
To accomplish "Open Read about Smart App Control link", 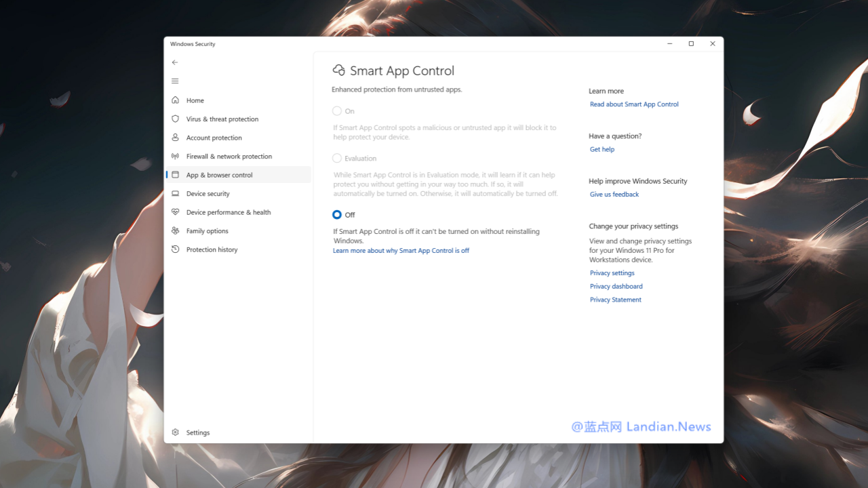I will click(634, 104).
